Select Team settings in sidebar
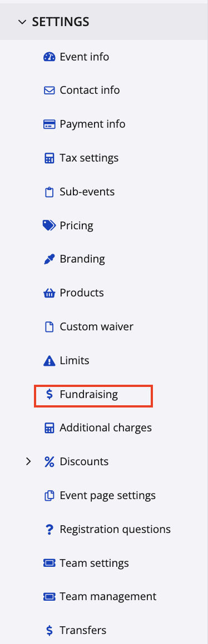208x644 pixels. coord(86,563)
